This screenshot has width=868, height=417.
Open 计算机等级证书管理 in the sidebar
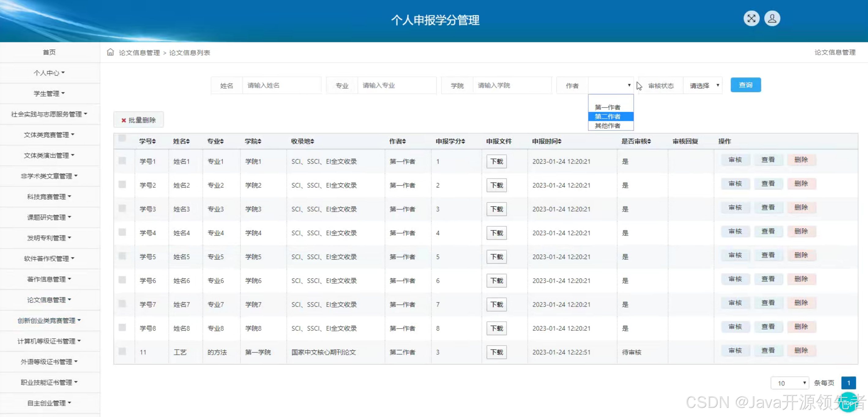pyautogui.click(x=49, y=341)
